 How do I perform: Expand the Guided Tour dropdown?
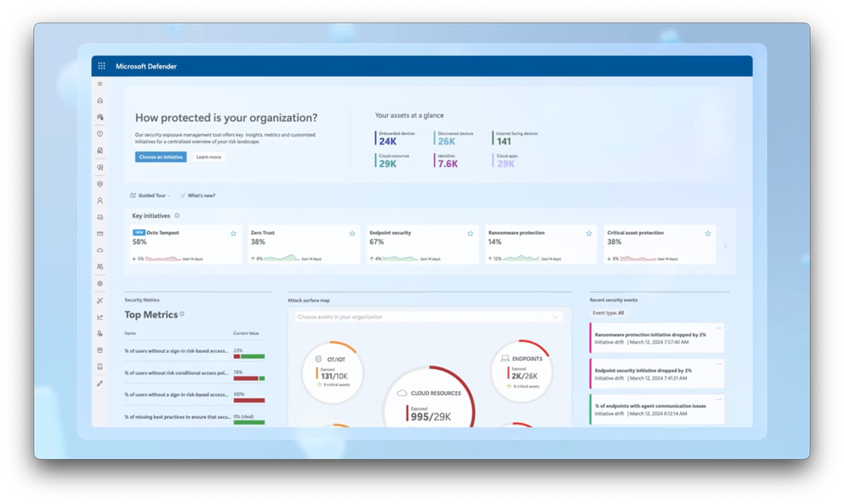click(150, 196)
